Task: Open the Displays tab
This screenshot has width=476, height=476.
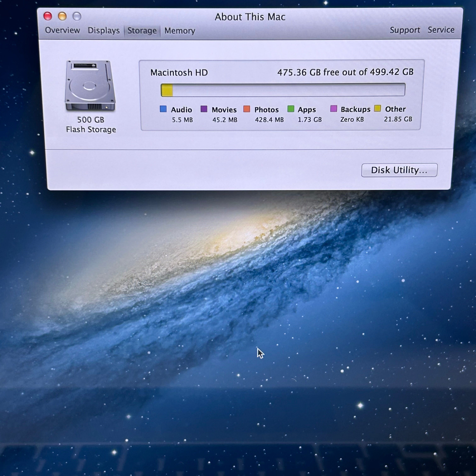Action: pos(104,31)
